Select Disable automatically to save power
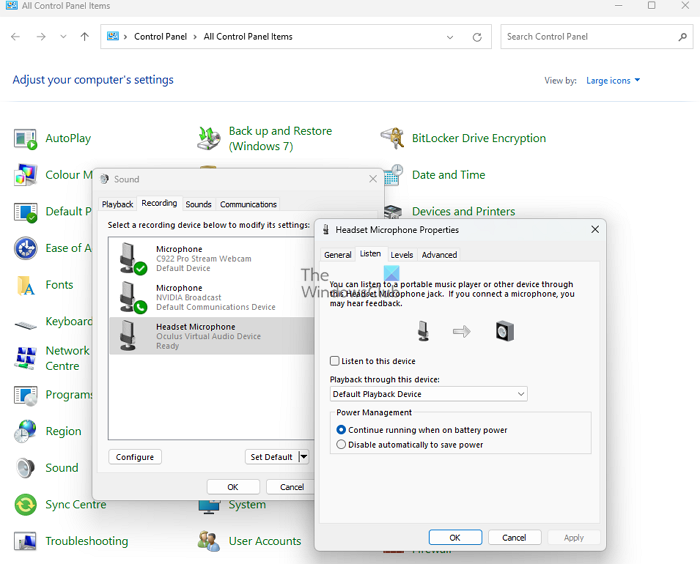The image size is (700, 564). (342, 445)
